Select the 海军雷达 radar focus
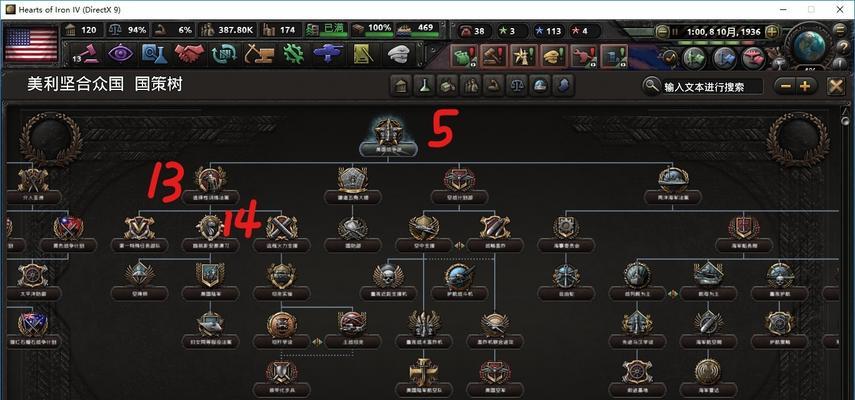855x400 pixels. pos(708,377)
